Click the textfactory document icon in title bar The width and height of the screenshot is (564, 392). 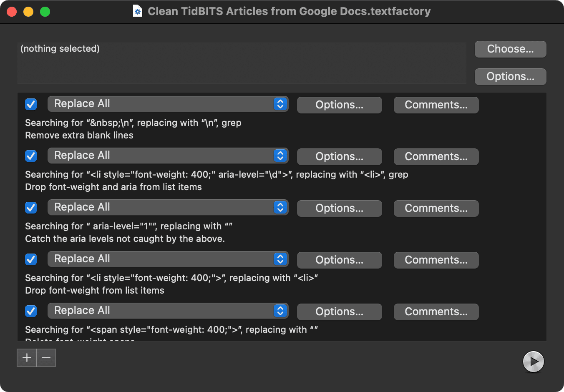[137, 11]
